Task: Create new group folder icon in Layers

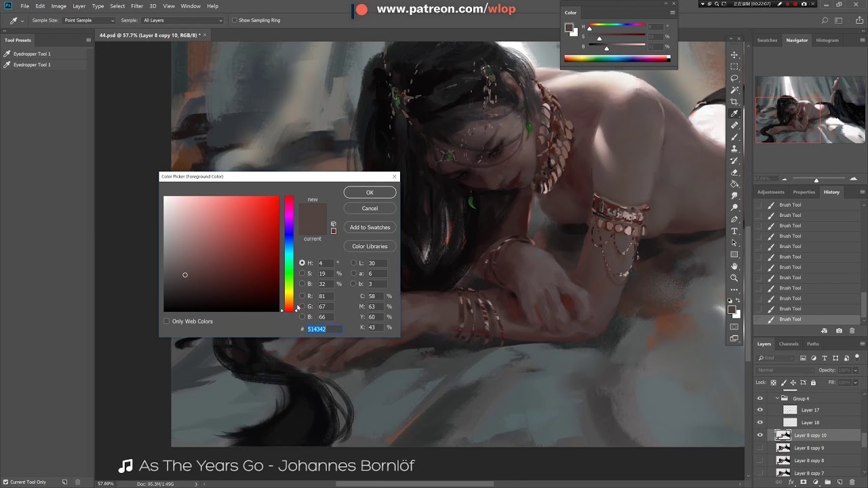Action: [x=828, y=483]
